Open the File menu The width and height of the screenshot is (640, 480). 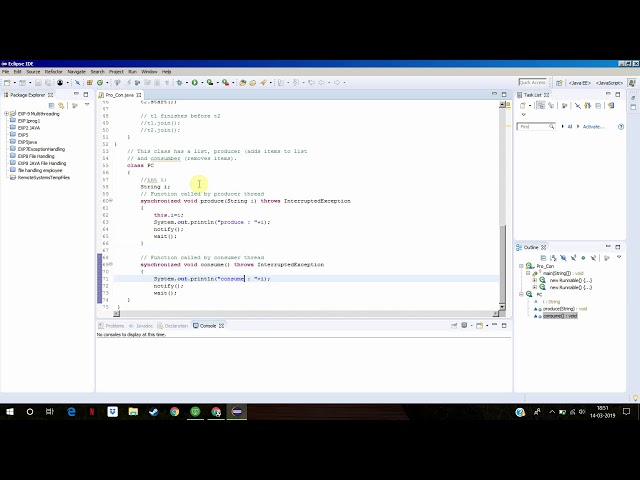tap(5, 72)
